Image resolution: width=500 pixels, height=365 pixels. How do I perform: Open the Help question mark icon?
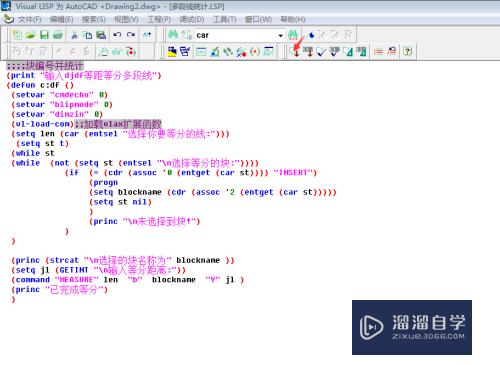pyautogui.click(x=407, y=52)
